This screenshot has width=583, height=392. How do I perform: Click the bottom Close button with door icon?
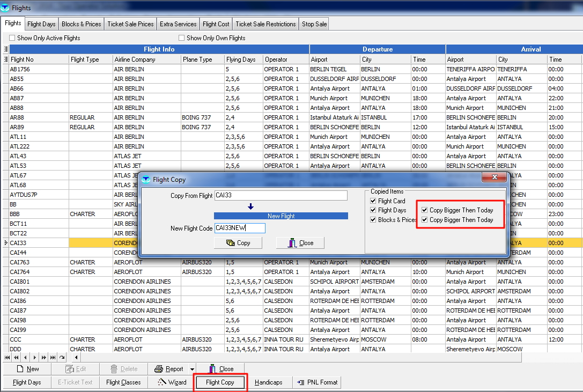220,369
